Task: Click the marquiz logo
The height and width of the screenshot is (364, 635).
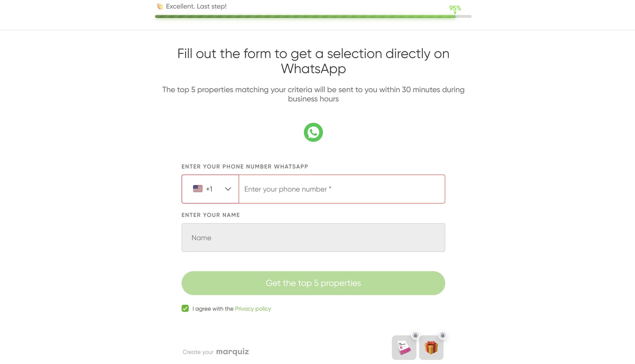Action: coord(233,352)
